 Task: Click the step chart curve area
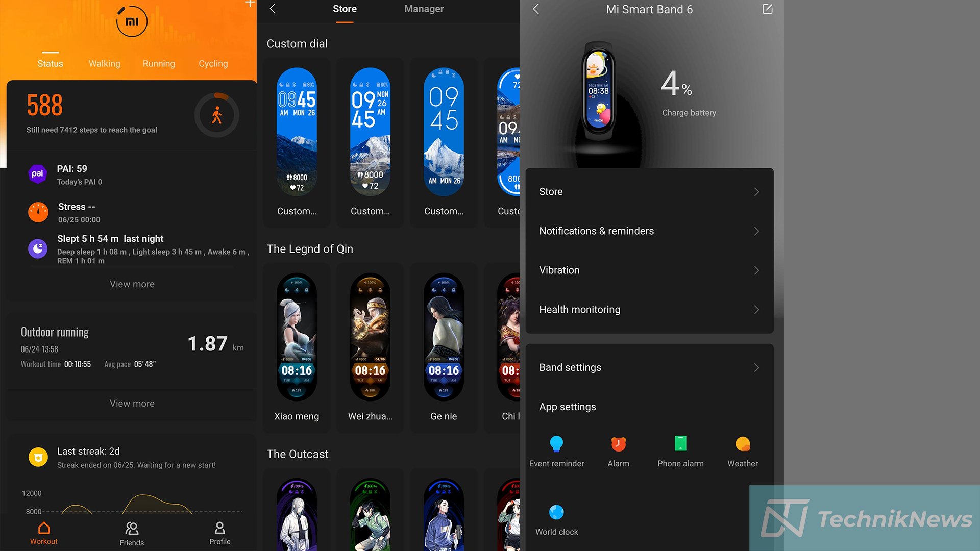pyautogui.click(x=133, y=504)
